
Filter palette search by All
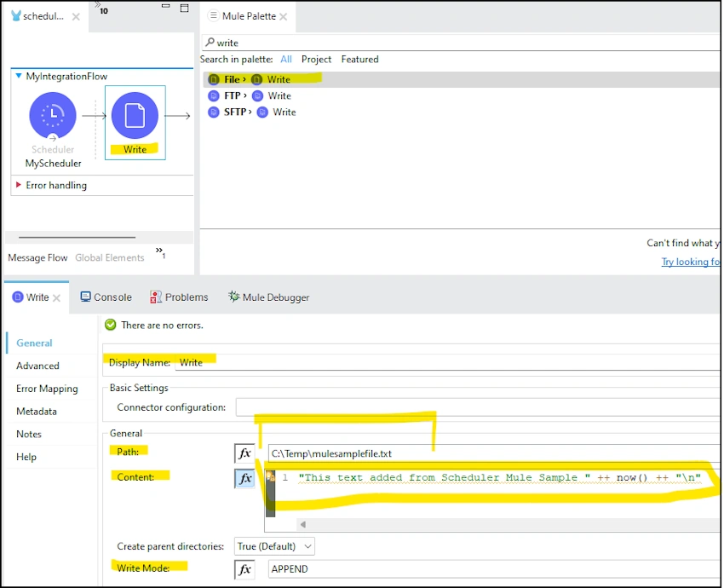[286, 59]
